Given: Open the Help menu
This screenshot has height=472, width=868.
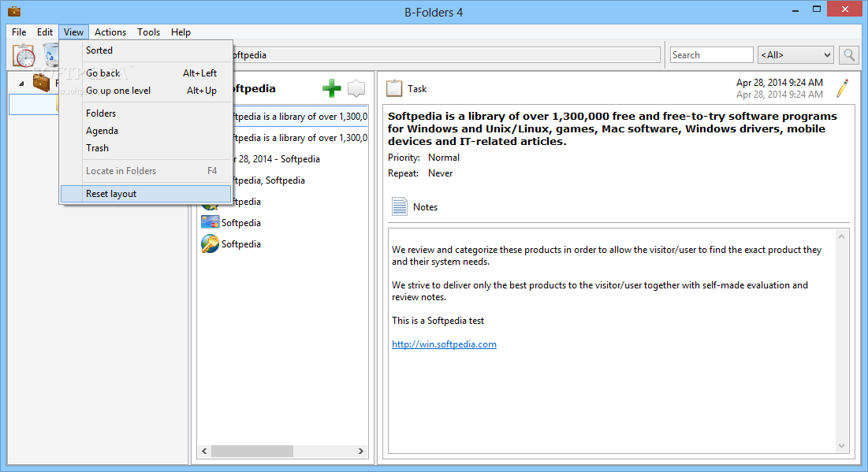Looking at the screenshot, I should pos(181,32).
